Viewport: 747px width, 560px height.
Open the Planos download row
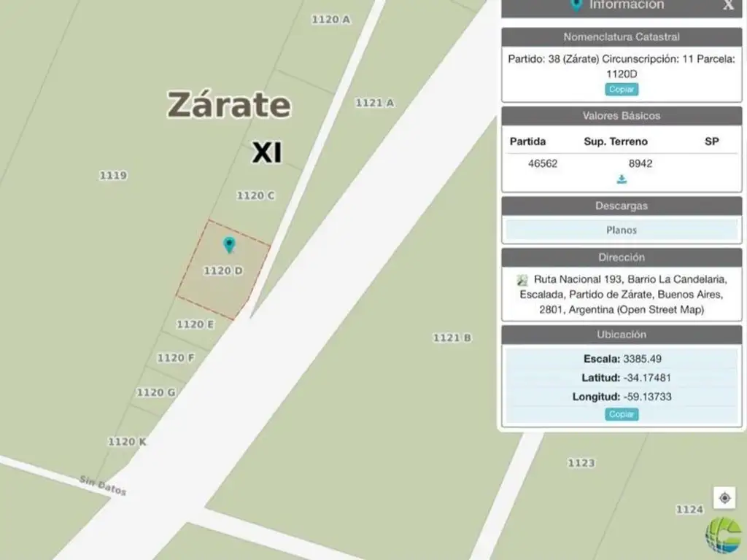pyautogui.click(x=622, y=230)
